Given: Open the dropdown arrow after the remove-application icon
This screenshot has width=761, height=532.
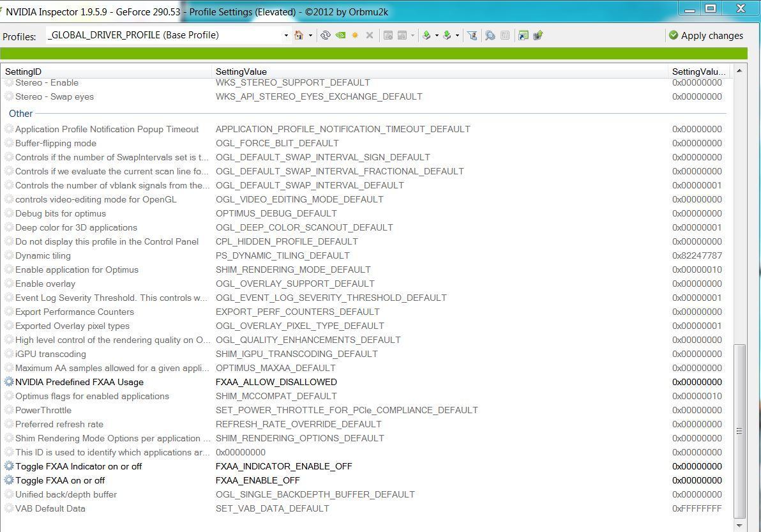Looking at the screenshot, I should [413, 35].
